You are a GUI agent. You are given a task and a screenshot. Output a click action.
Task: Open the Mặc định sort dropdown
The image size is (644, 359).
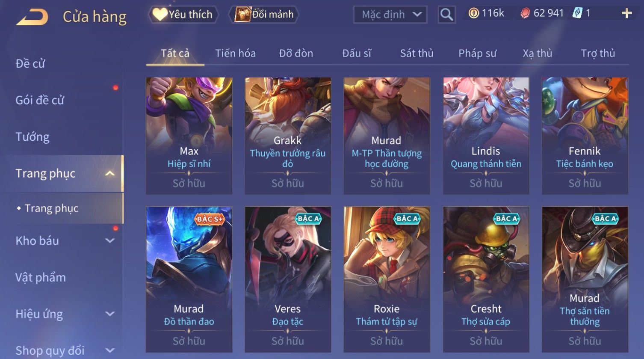(390, 15)
